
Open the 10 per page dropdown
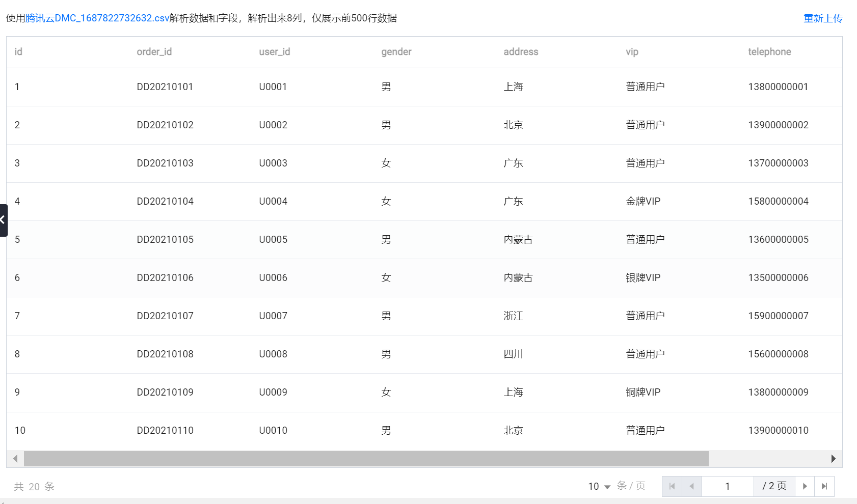pos(599,486)
